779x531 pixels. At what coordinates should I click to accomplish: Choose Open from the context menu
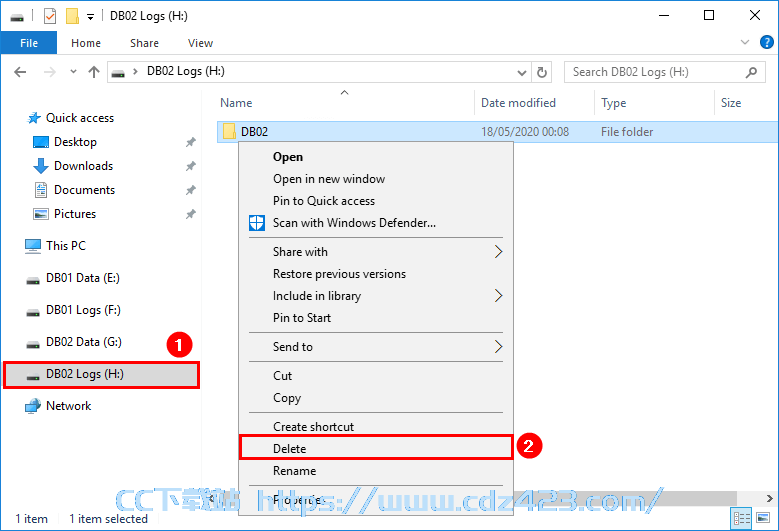[376, 157]
